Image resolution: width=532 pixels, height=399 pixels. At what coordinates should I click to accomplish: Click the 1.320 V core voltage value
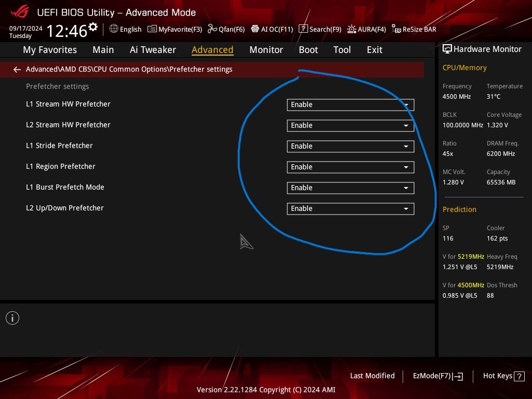click(x=497, y=125)
